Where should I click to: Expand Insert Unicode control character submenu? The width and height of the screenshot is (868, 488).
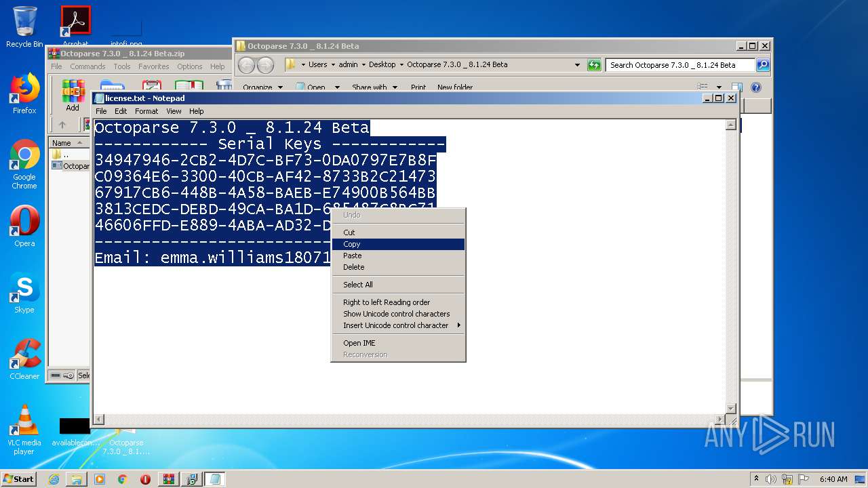[398, 325]
